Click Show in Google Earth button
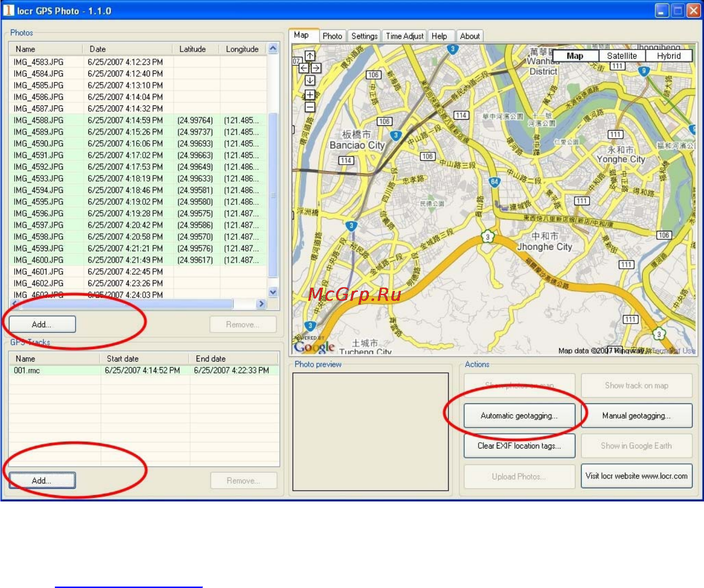 (x=636, y=446)
